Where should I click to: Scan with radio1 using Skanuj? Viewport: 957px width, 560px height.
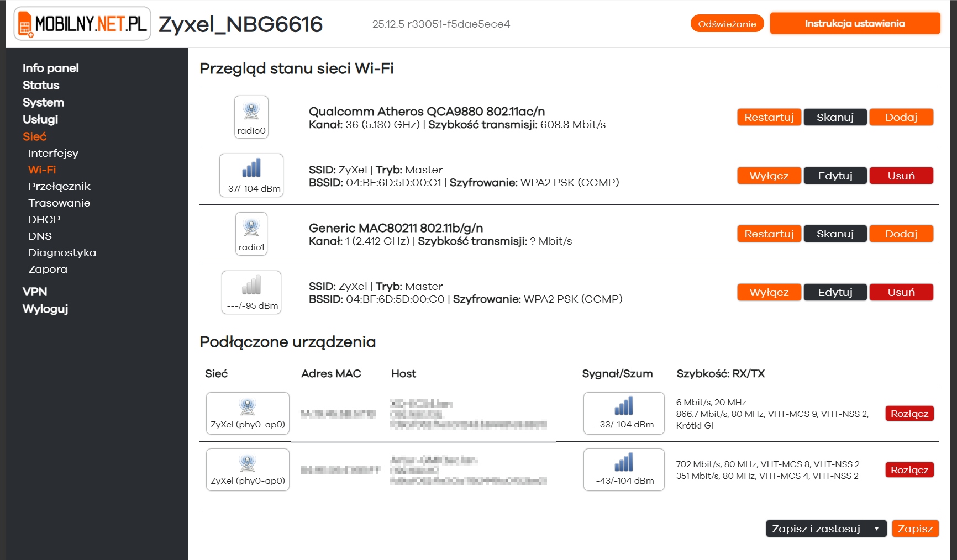coord(835,234)
